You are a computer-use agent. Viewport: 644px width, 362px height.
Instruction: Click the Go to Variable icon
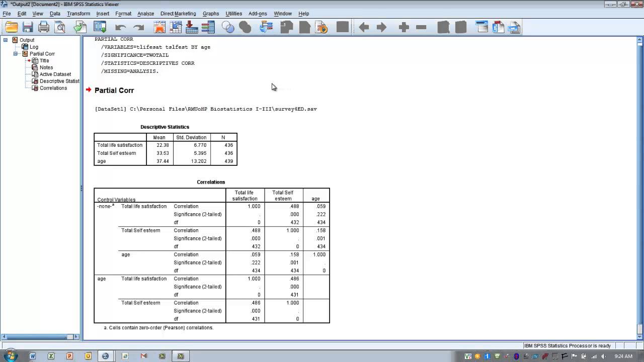192,27
